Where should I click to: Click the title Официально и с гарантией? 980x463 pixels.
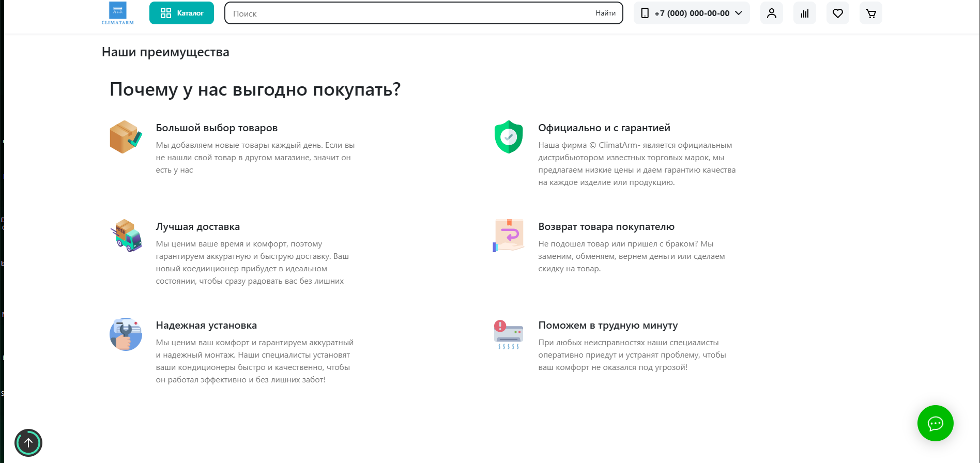coord(604,128)
